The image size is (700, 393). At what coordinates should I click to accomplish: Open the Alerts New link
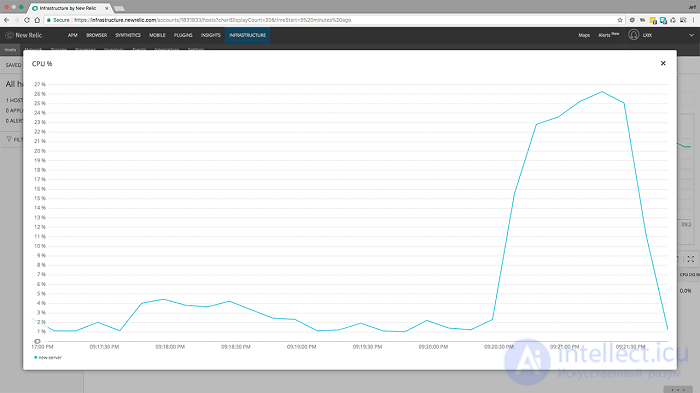point(608,35)
